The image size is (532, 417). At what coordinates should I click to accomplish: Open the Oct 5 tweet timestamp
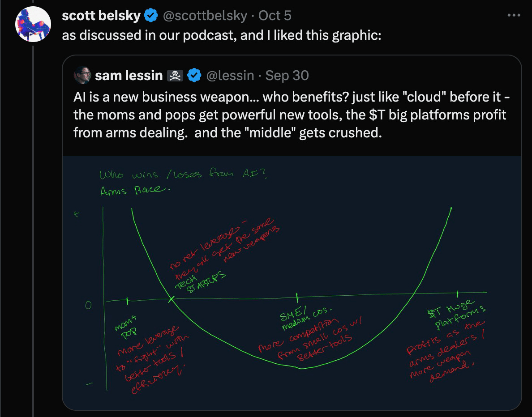(x=275, y=16)
